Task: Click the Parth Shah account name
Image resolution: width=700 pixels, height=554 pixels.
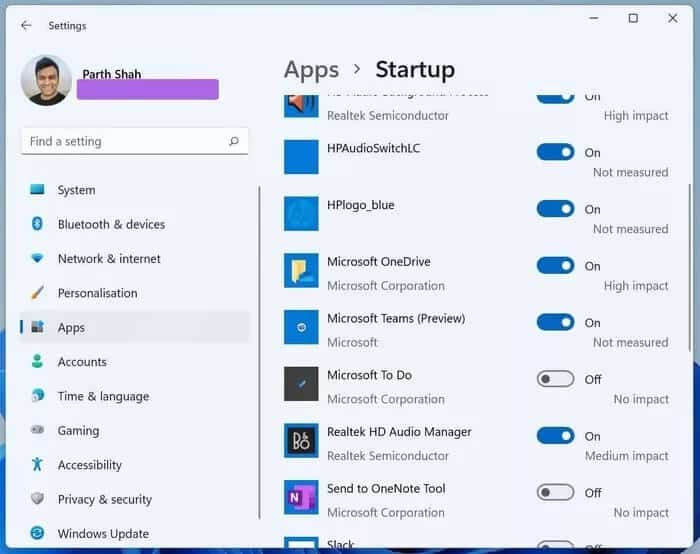Action: 112,74
